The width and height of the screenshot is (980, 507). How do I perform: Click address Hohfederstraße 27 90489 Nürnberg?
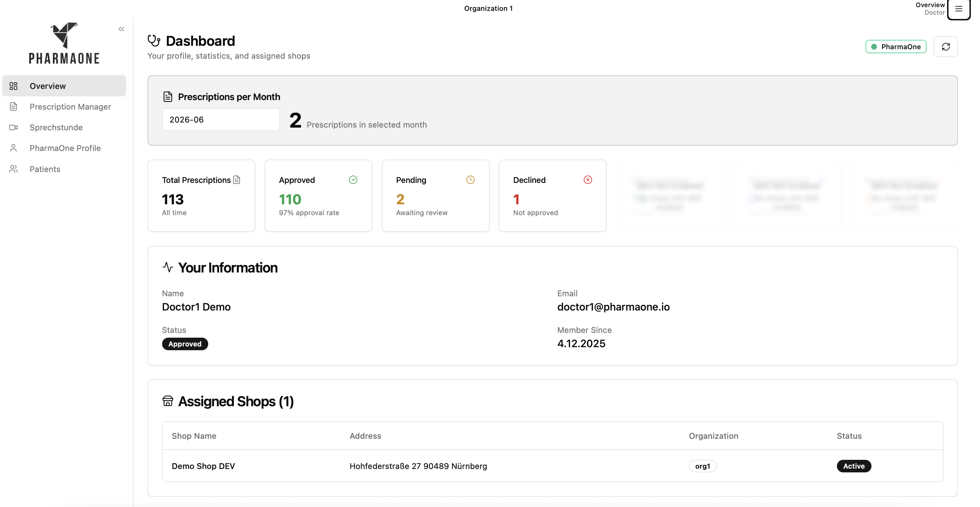[x=418, y=466]
